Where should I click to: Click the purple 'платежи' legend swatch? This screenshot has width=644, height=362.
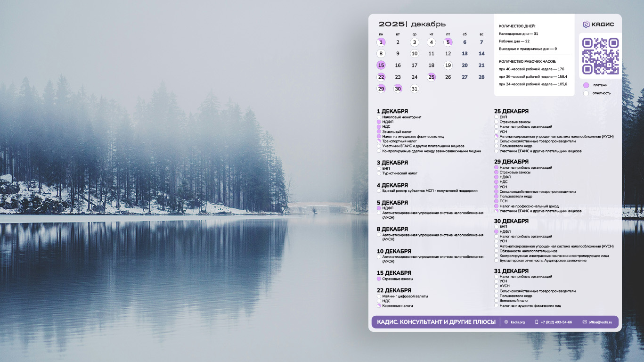(586, 85)
